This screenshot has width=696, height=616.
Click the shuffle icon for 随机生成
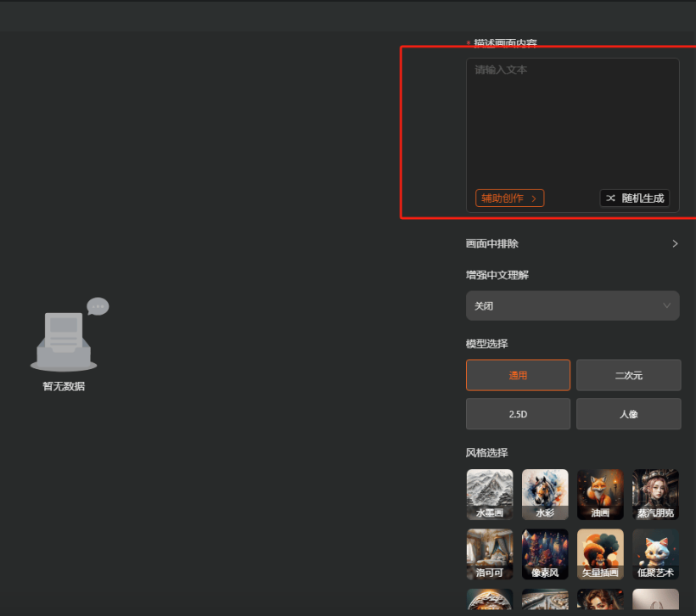611,199
